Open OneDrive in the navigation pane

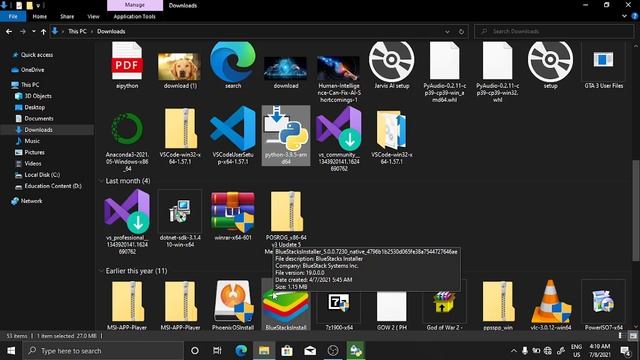tap(28, 70)
